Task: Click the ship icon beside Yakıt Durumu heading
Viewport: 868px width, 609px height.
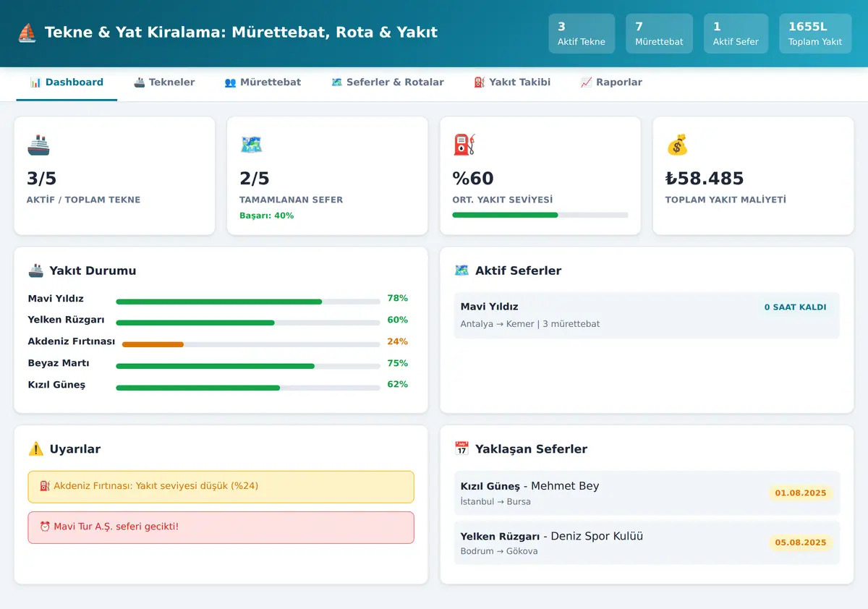Action: [x=35, y=271]
